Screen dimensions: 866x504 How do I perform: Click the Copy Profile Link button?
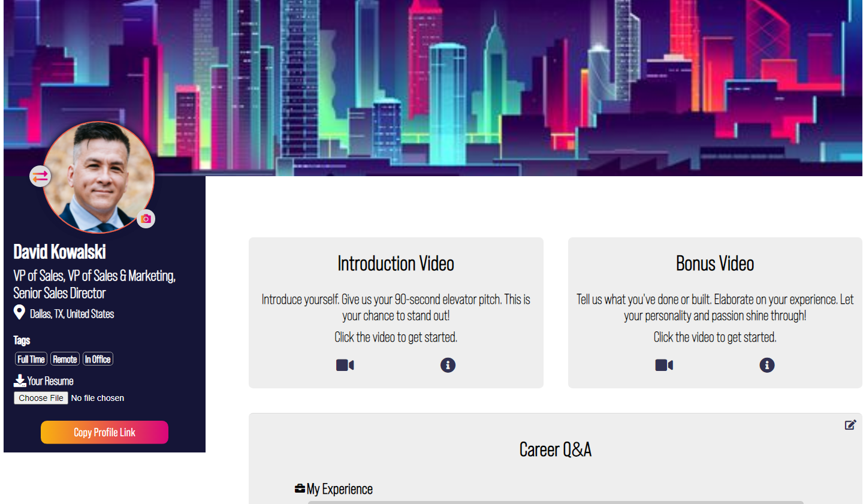tap(104, 432)
